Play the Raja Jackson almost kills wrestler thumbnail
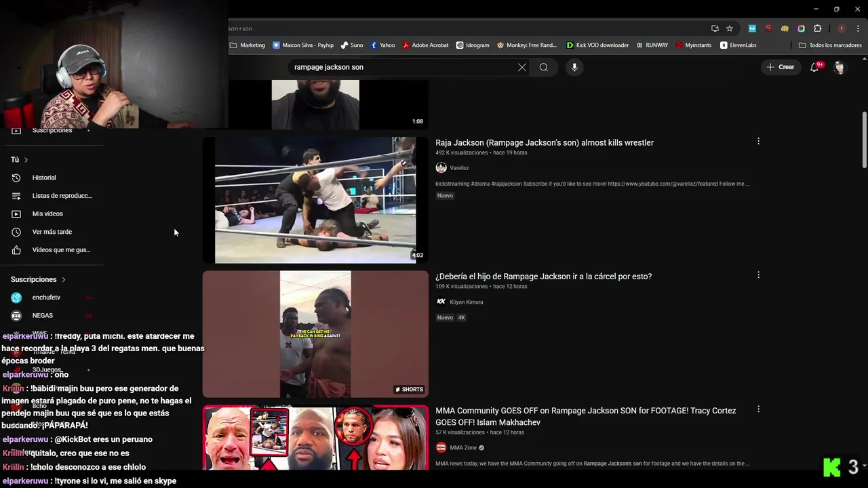Screen dimensions: 868x488 [315, 200]
